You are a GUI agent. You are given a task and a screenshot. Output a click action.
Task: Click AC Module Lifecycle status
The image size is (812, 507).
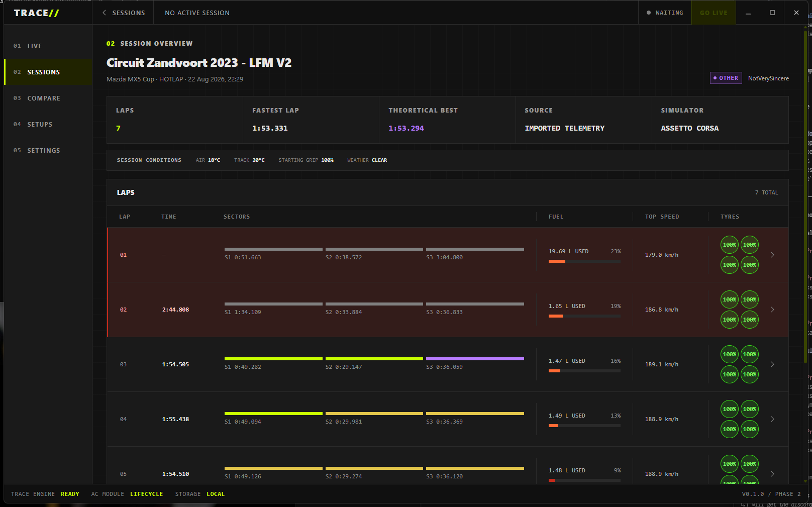tap(127, 494)
